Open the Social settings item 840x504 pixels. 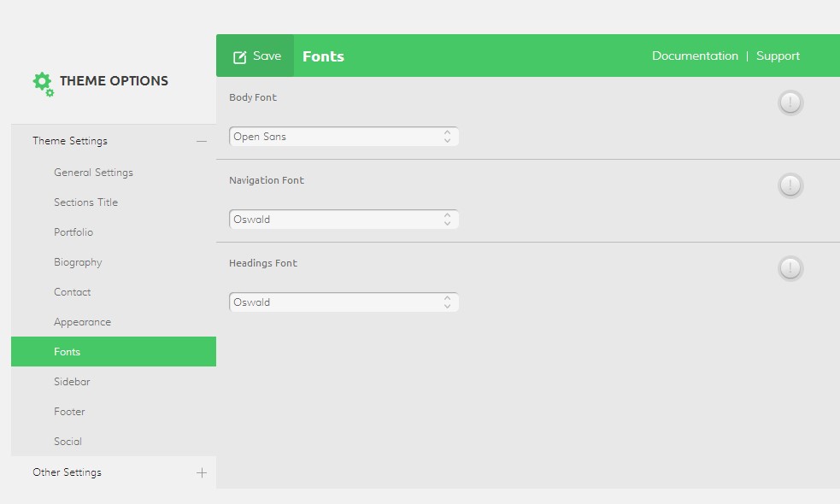(68, 442)
